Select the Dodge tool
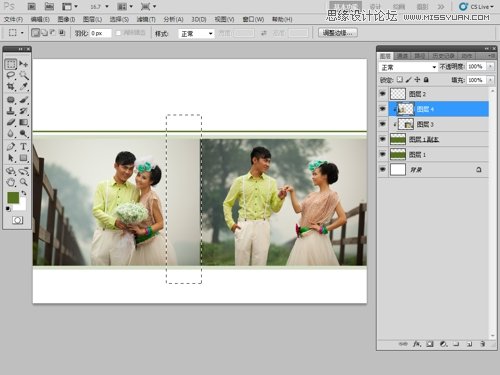 24,133
